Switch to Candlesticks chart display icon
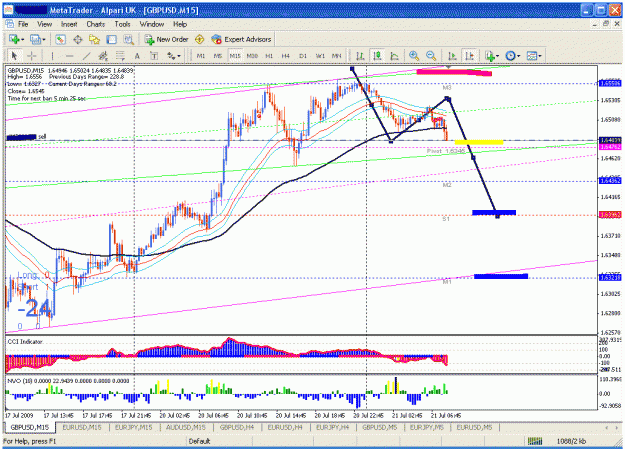The height and width of the screenshot is (449, 625). coord(377,56)
